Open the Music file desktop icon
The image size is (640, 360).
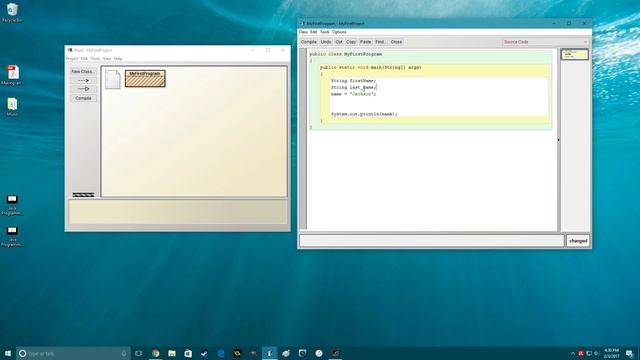[12, 107]
